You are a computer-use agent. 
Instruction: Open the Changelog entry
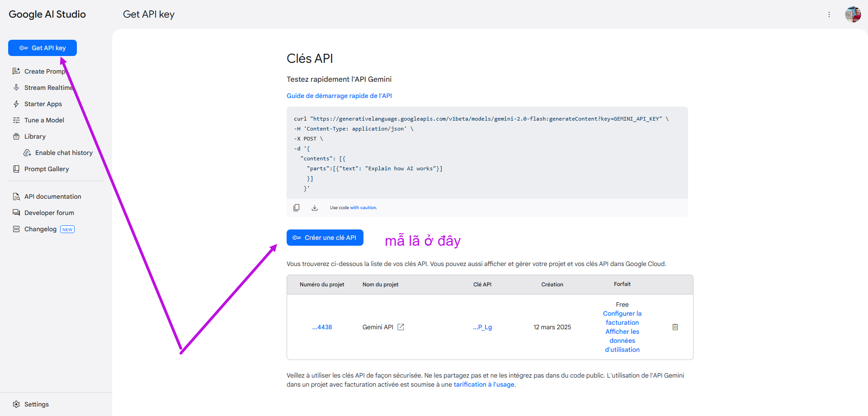click(x=40, y=229)
